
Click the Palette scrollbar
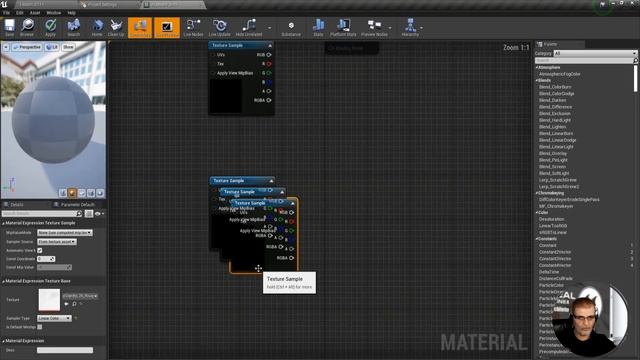(x=636, y=78)
